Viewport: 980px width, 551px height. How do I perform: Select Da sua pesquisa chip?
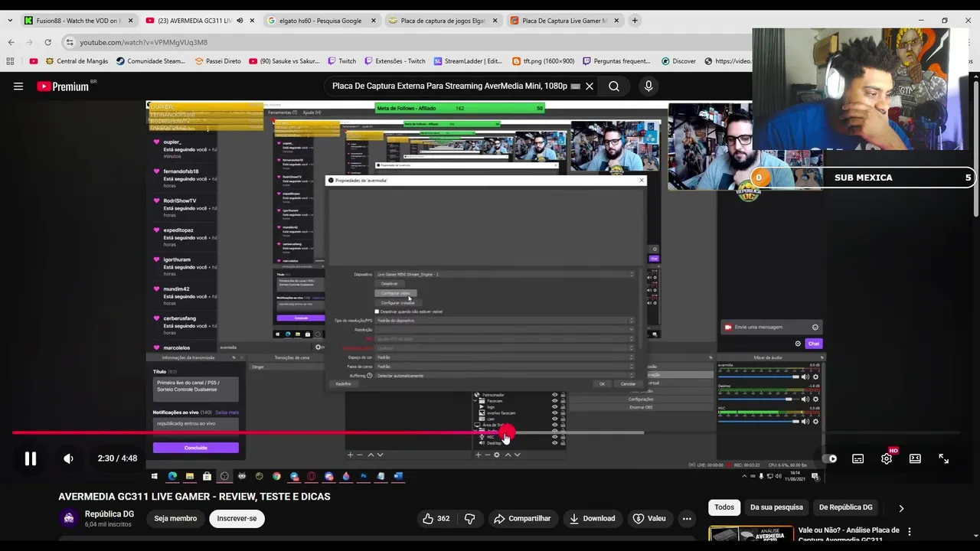click(776, 507)
